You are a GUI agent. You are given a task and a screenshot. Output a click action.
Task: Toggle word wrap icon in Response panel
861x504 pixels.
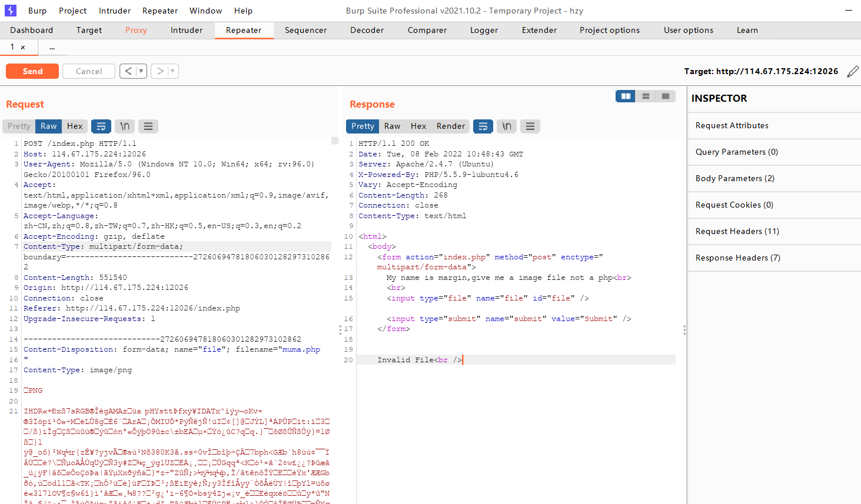[x=483, y=126]
